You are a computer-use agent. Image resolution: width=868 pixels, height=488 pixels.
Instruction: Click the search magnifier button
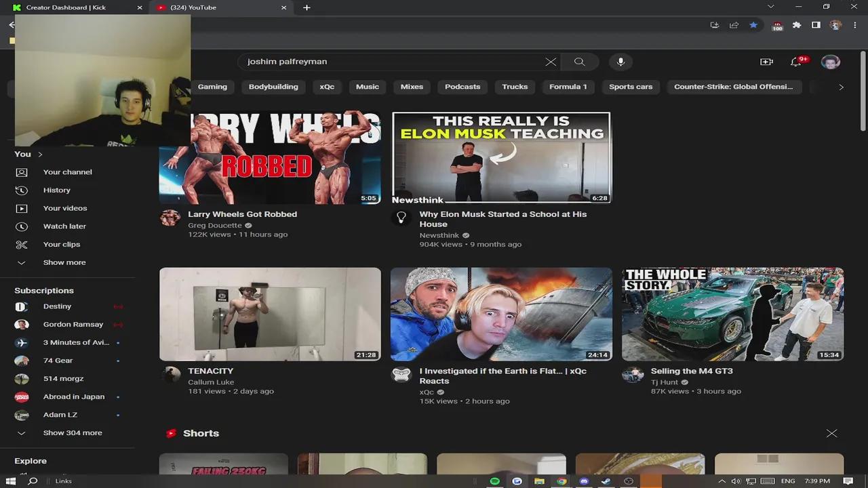[579, 62]
